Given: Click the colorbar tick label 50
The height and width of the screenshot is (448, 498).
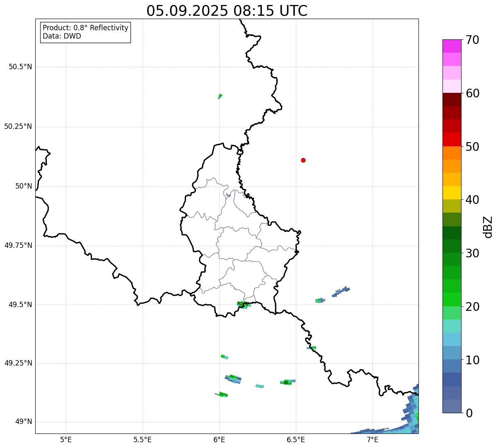Looking at the screenshot, I should (x=472, y=147).
